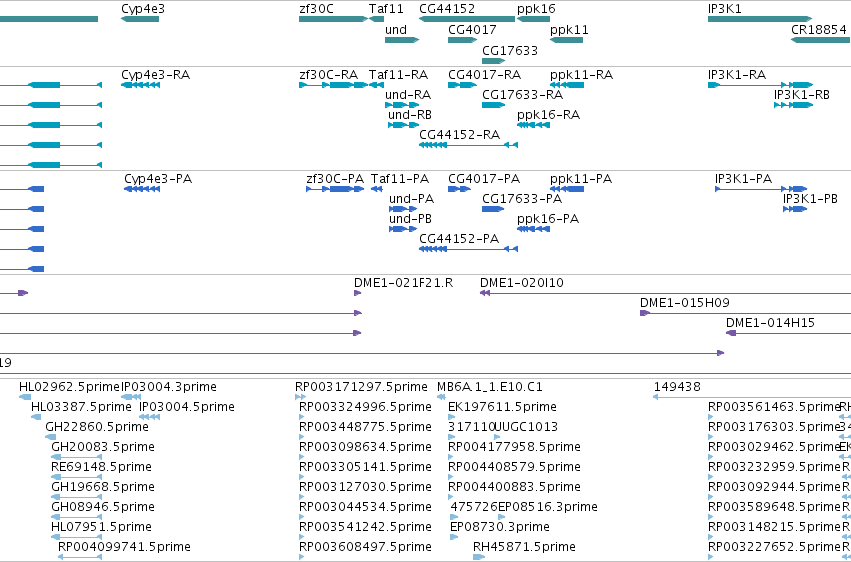The width and height of the screenshot is (851, 562).
Task: Click the HL03387.5prime EST label
Action: pos(81,407)
